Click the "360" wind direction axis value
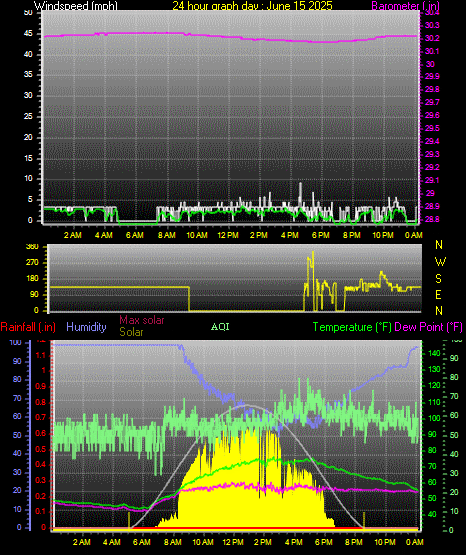The image size is (466, 555). click(x=32, y=247)
